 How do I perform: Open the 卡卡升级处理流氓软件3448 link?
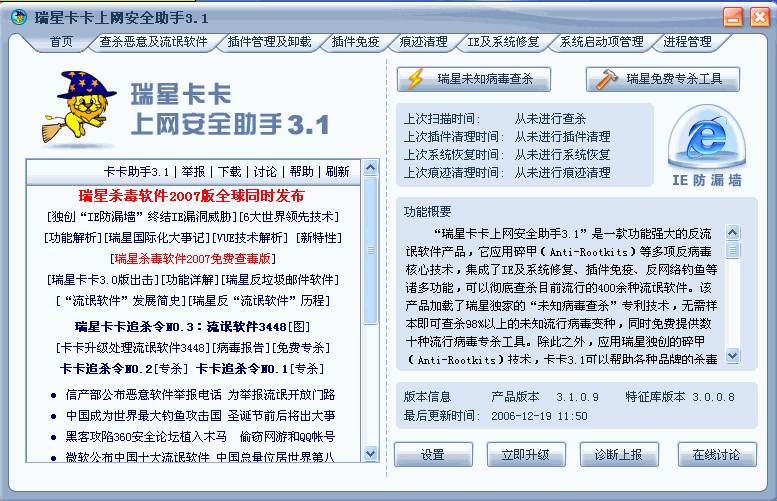click(x=133, y=348)
